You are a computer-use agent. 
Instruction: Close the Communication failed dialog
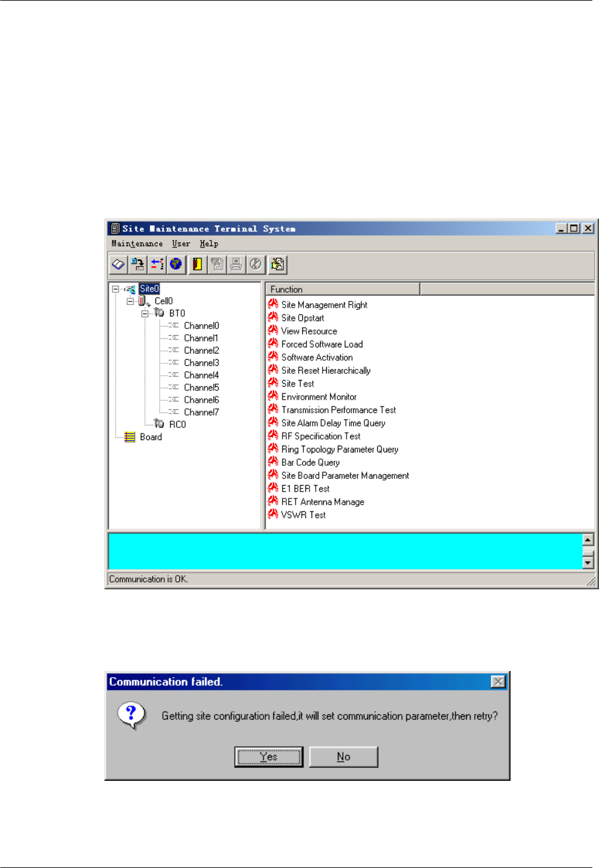tap(498, 681)
